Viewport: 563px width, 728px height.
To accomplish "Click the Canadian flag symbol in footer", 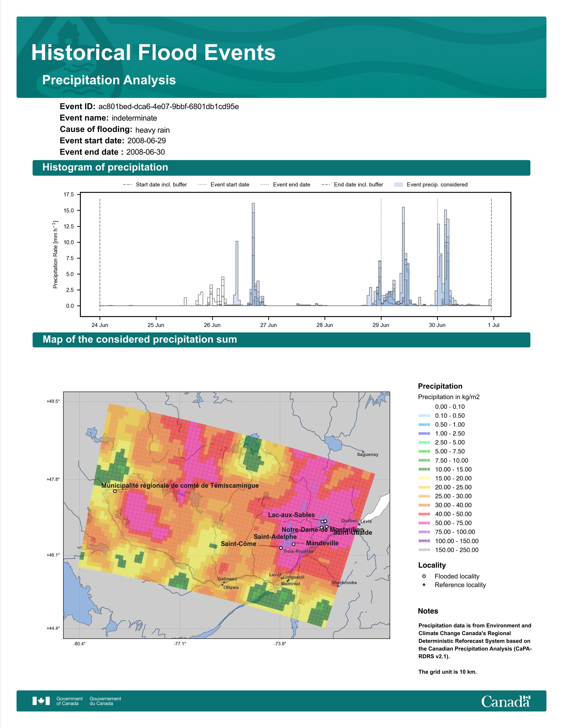I will click(x=41, y=701).
